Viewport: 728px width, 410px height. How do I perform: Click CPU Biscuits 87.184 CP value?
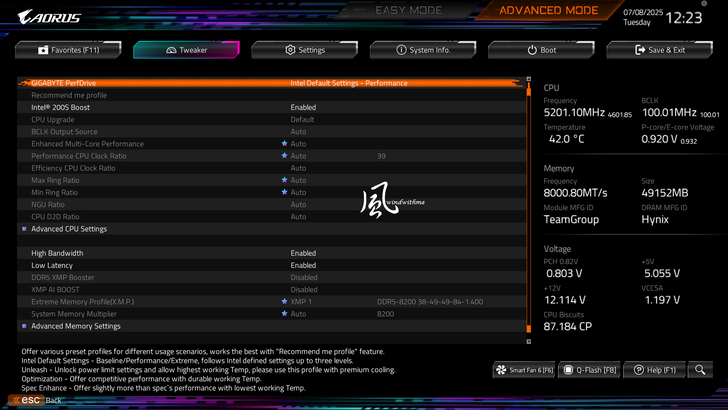(567, 326)
